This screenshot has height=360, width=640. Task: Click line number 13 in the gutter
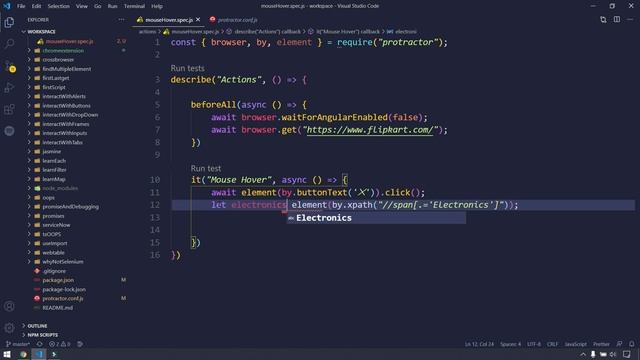(x=155, y=218)
